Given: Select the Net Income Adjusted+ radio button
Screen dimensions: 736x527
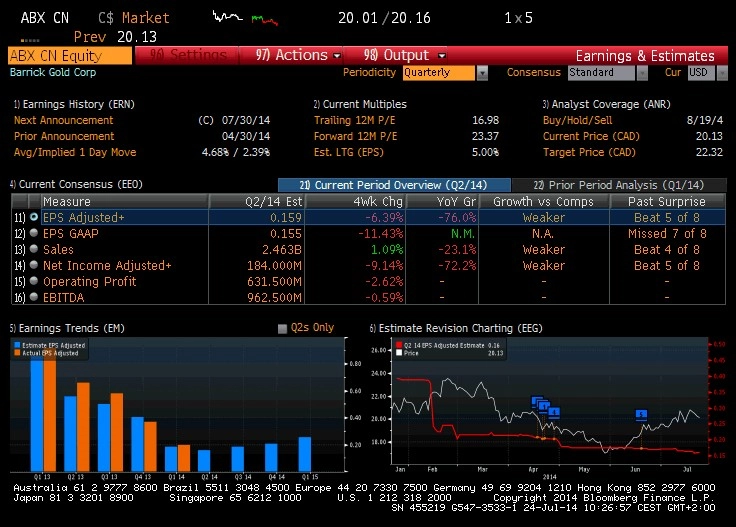Looking at the screenshot, I should pos(34,265).
